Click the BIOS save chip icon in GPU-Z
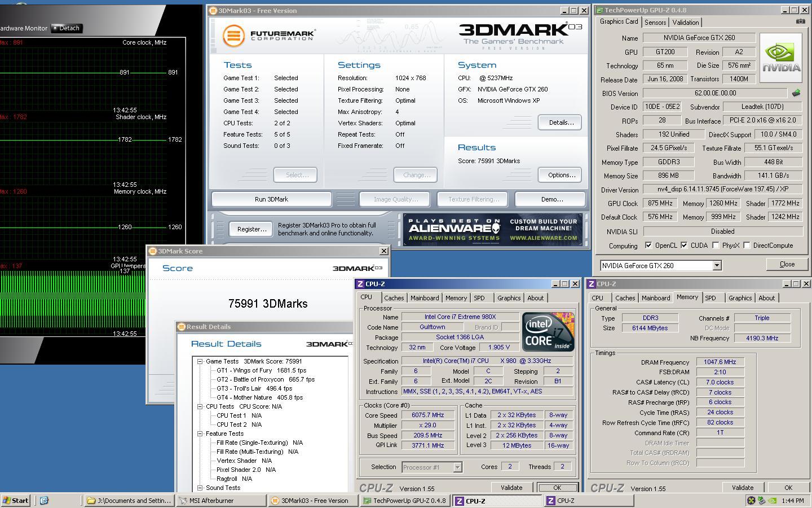Screen dimensions: 812x508 [796, 93]
